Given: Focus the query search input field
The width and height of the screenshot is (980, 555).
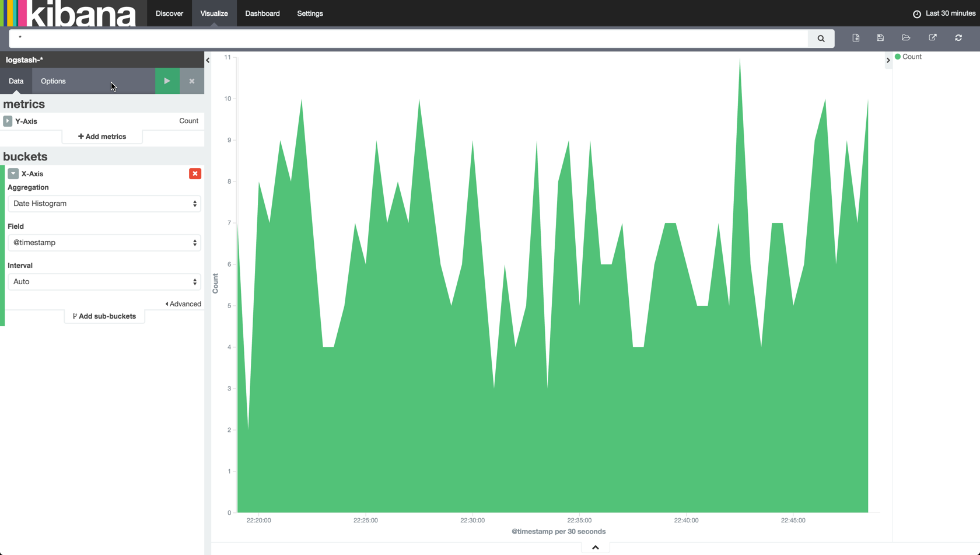Looking at the screenshot, I should click(x=408, y=39).
